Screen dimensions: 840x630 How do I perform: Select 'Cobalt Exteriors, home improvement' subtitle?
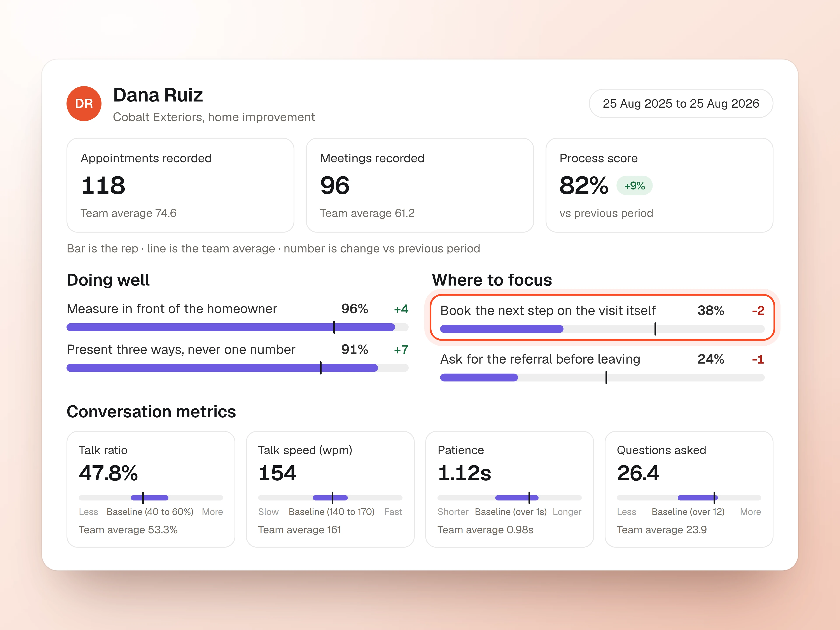[x=214, y=117]
